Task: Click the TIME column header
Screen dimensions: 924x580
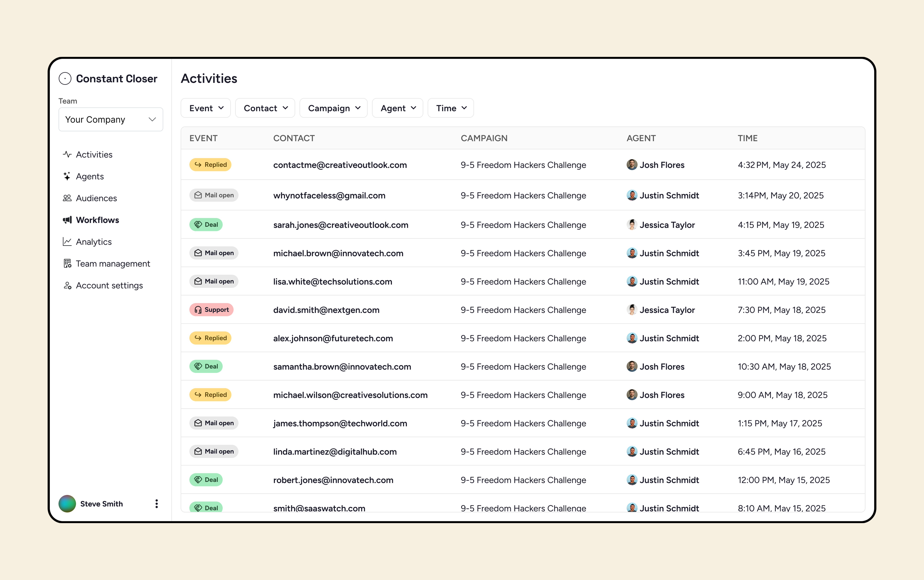Action: pos(748,139)
